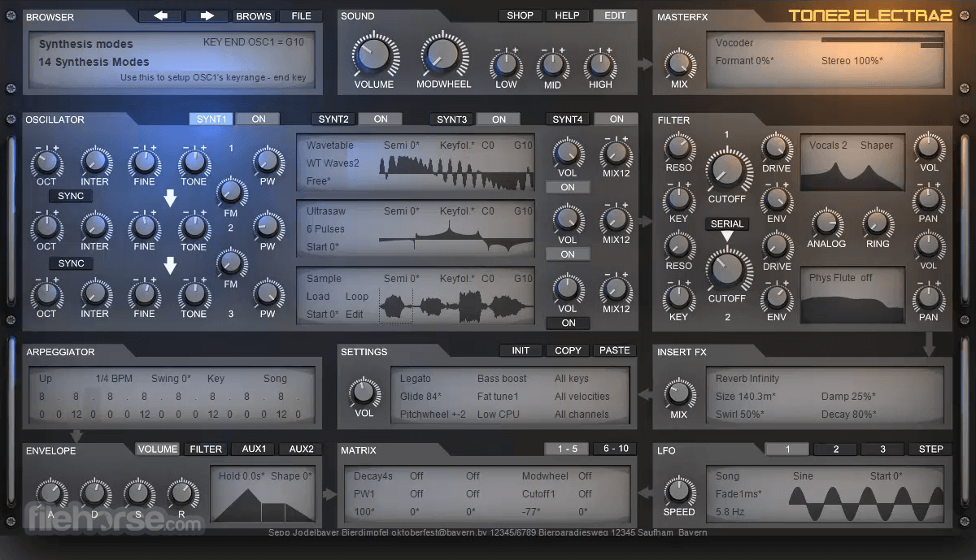Click the COPY settings button
The image size is (976, 560).
tap(568, 350)
